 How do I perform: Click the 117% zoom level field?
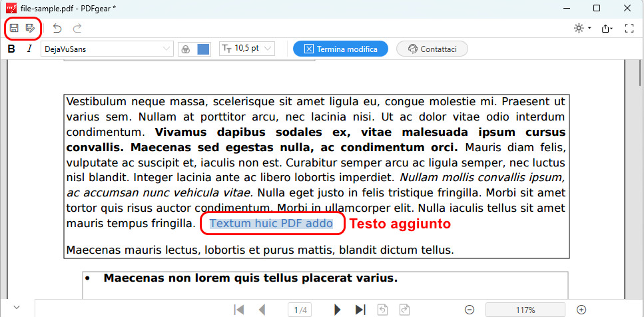pos(525,310)
